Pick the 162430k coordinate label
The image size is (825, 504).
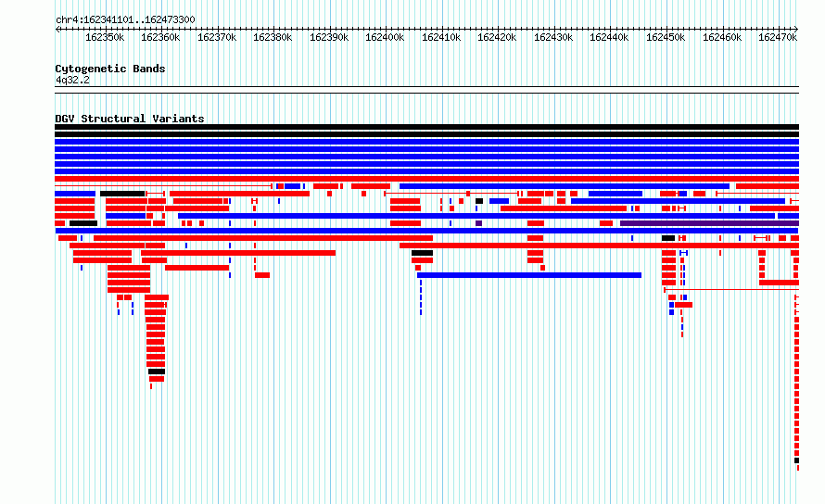553,37
